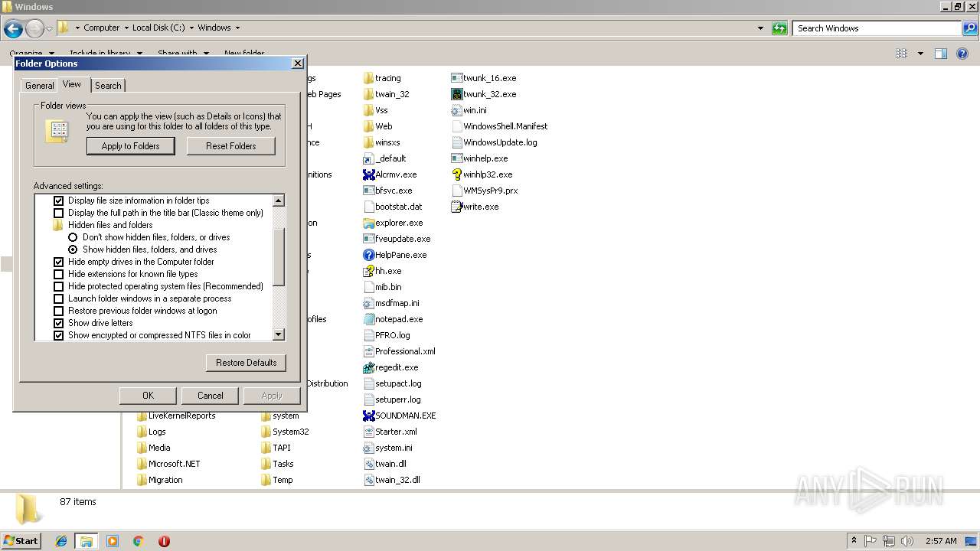Viewport: 980px width, 551px height.
Task: Enable Restore previous folder windows at logon
Action: point(58,311)
